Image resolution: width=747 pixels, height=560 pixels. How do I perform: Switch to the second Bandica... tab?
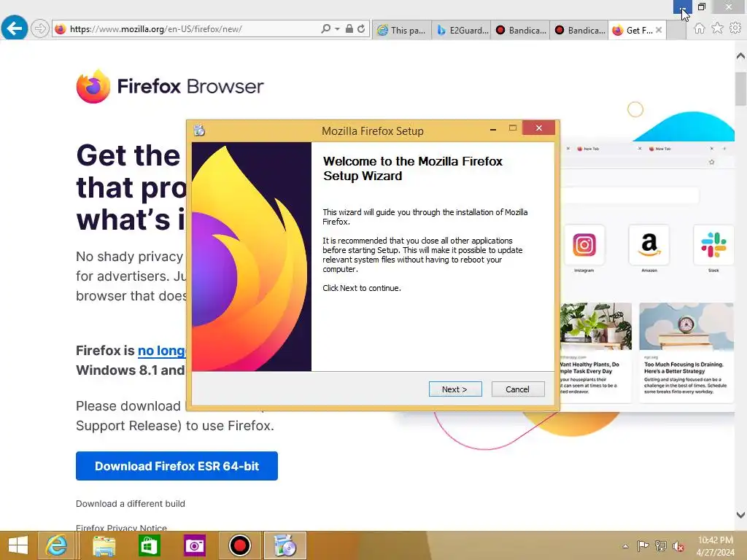click(579, 30)
